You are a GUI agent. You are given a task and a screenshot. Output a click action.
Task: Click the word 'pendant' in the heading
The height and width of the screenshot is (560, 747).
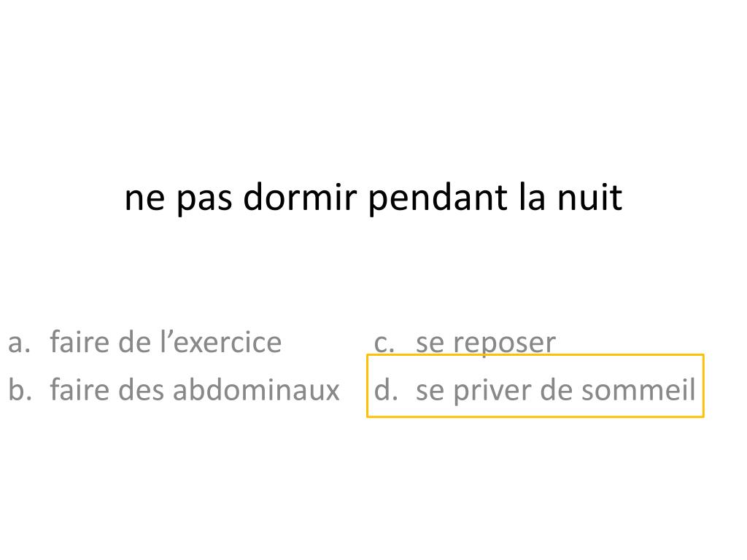coord(438,198)
